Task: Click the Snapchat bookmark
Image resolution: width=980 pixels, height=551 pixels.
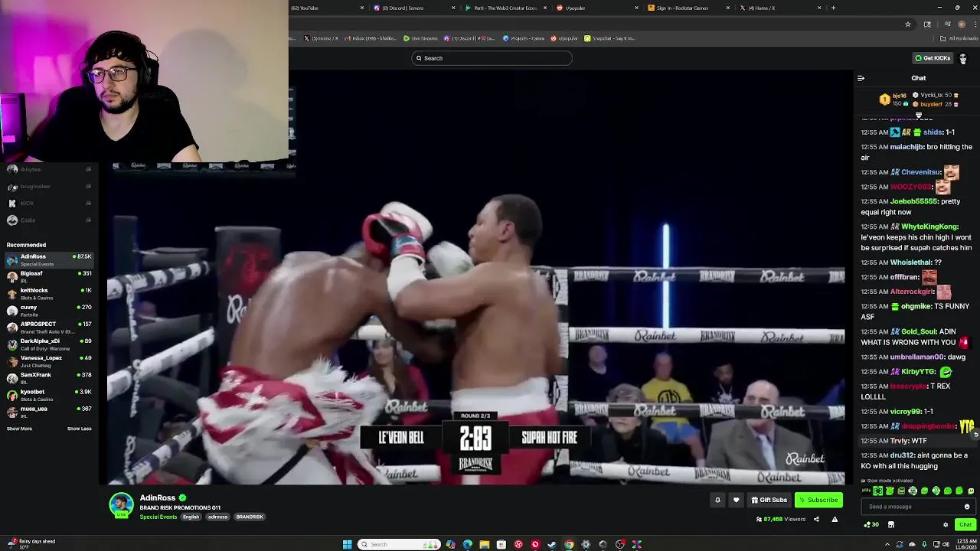Action: click(x=609, y=38)
